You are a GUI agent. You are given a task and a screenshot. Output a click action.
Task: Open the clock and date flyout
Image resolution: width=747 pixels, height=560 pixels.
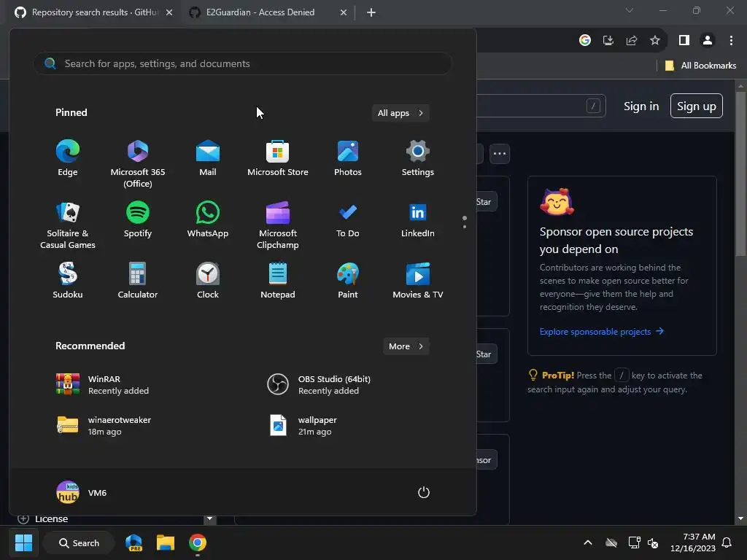[x=693, y=542]
